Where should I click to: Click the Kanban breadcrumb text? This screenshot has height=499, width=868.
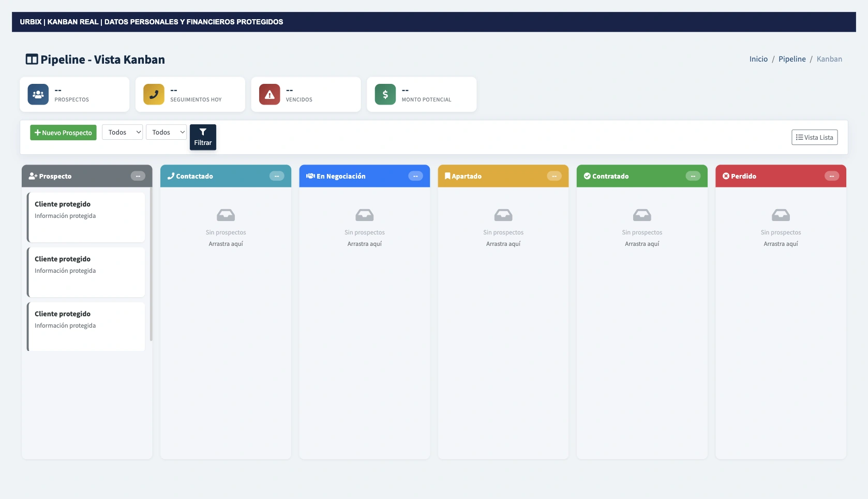[830, 59]
